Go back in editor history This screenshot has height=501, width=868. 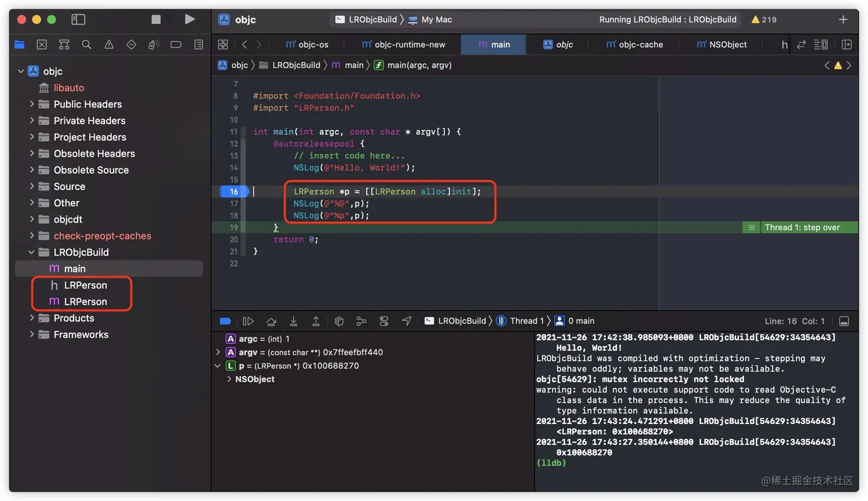[x=245, y=44]
